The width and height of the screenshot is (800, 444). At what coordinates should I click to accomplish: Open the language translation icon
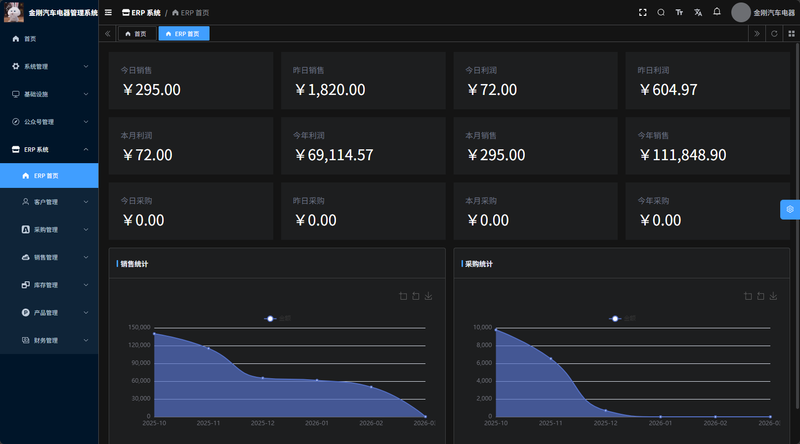(698, 12)
